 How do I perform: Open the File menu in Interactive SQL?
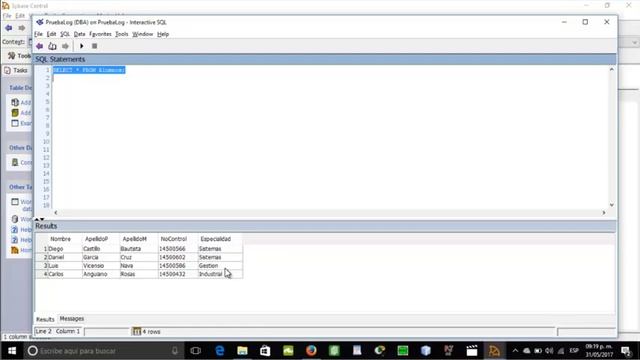(38, 34)
